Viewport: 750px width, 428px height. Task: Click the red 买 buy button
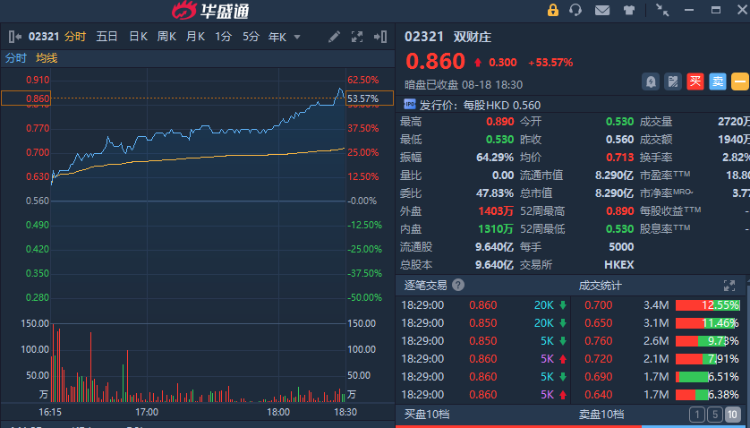pos(696,81)
